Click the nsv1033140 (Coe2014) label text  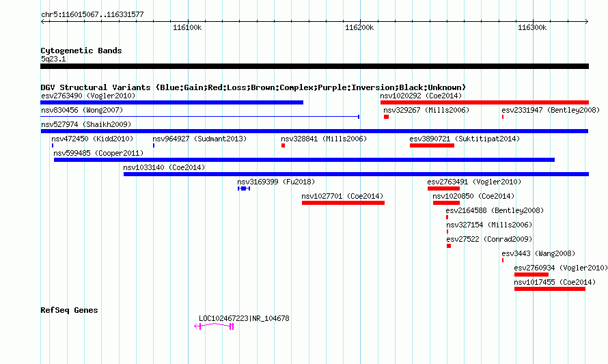tap(164, 167)
